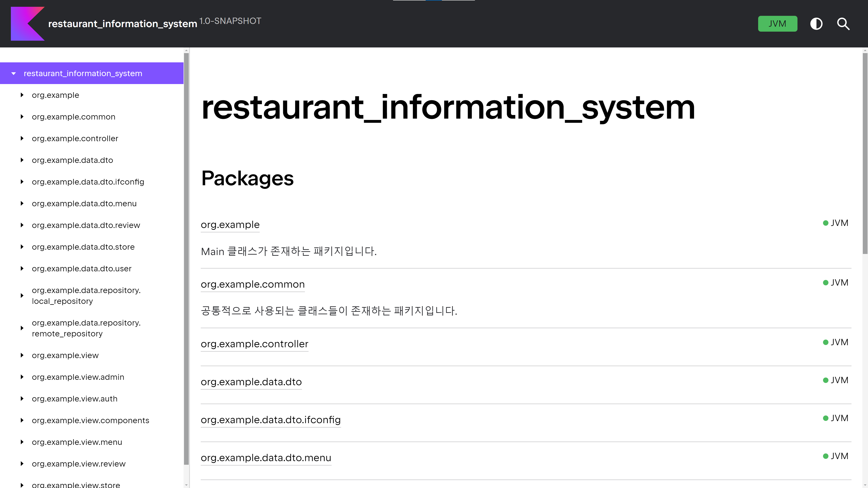Select org.example.view.components in sidebar
Screen dimensions: 868x488
pyautogui.click(x=90, y=420)
